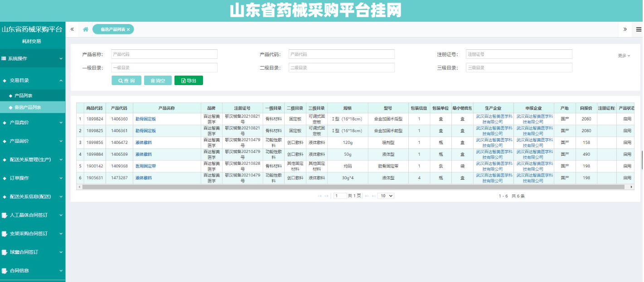Click the 清空 clear button
Screen dimensions: 644x282
[x=158, y=81]
